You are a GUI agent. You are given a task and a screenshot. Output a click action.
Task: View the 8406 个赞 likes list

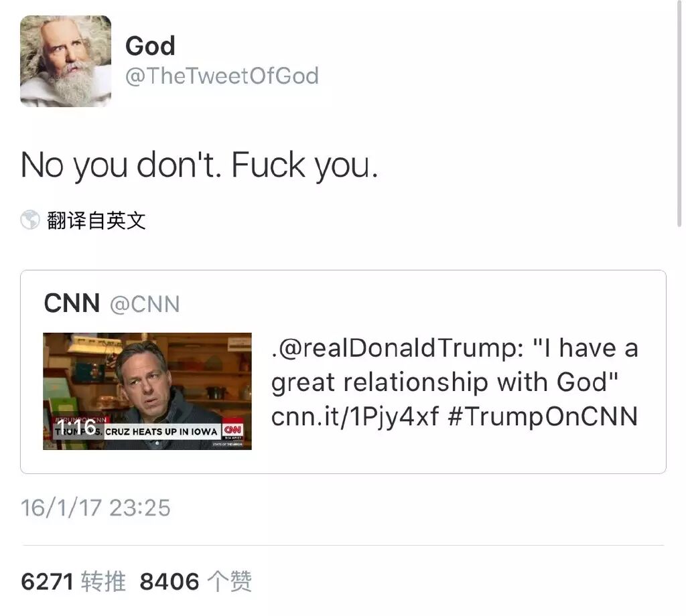pos(196,582)
